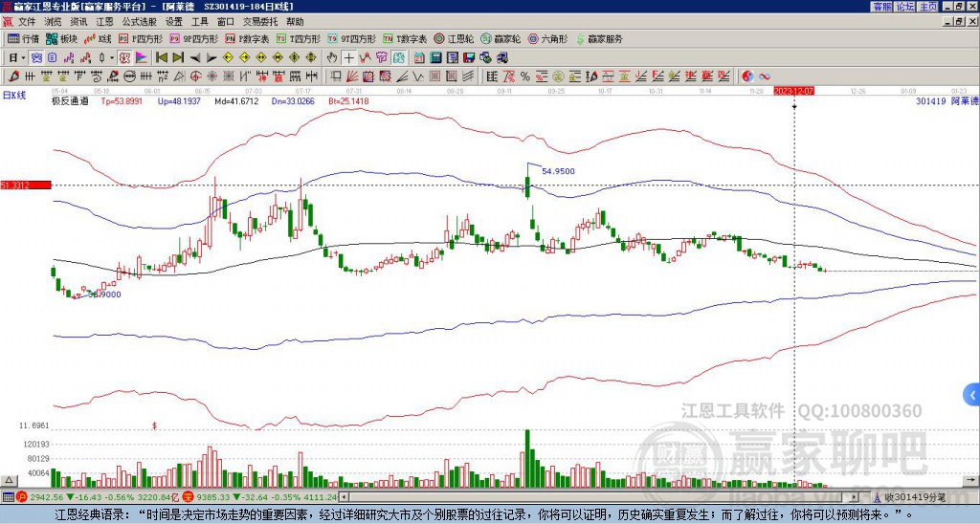Click the percent % tool icon
The height and width of the screenshot is (524, 980).
(x=525, y=76)
